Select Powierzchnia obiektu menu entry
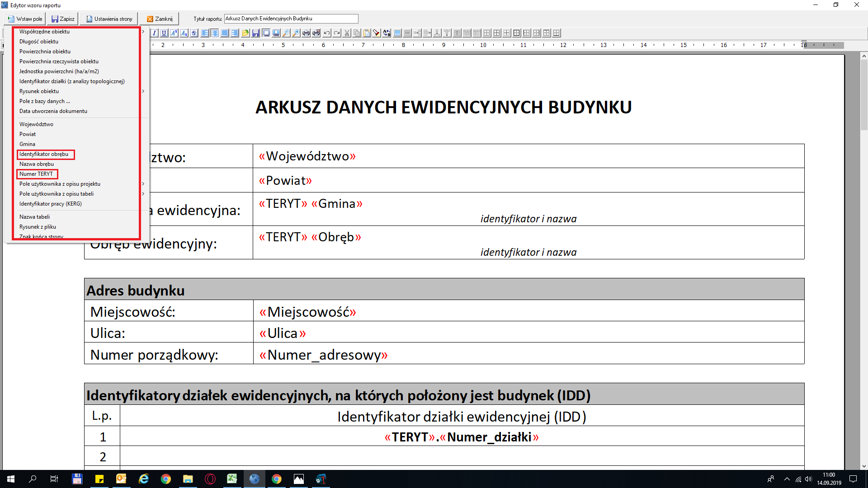Screen dimensions: 868x488 point(45,52)
